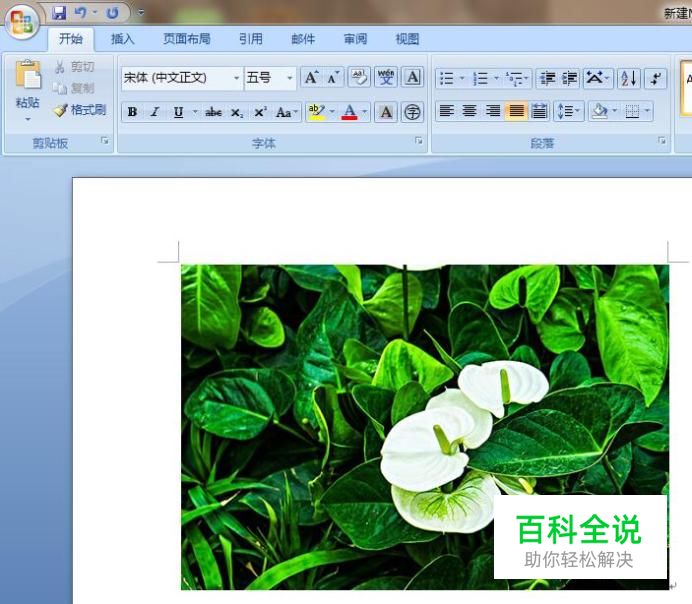The width and height of the screenshot is (692, 604).
Task: Activate the 格式刷 format painter
Action: (x=80, y=109)
